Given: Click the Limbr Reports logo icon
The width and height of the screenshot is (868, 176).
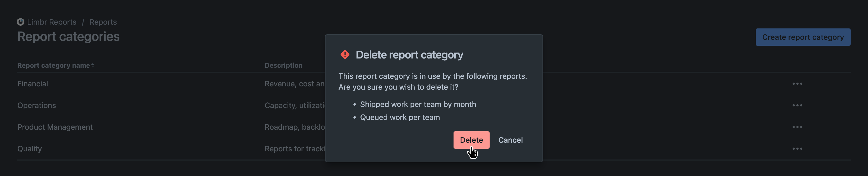Looking at the screenshot, I should 20,22.
